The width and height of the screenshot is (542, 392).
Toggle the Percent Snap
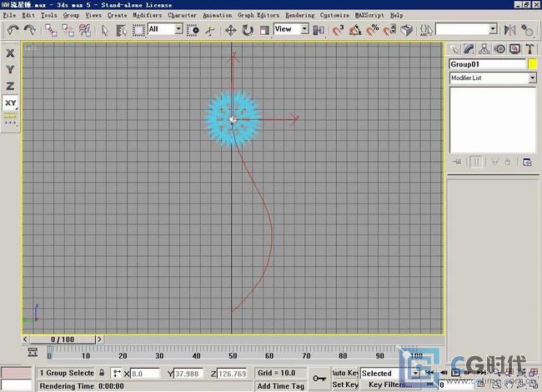372,30
